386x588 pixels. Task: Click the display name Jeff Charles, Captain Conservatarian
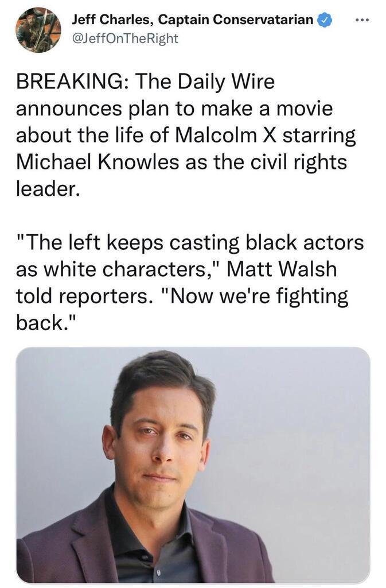coord(193,20)
